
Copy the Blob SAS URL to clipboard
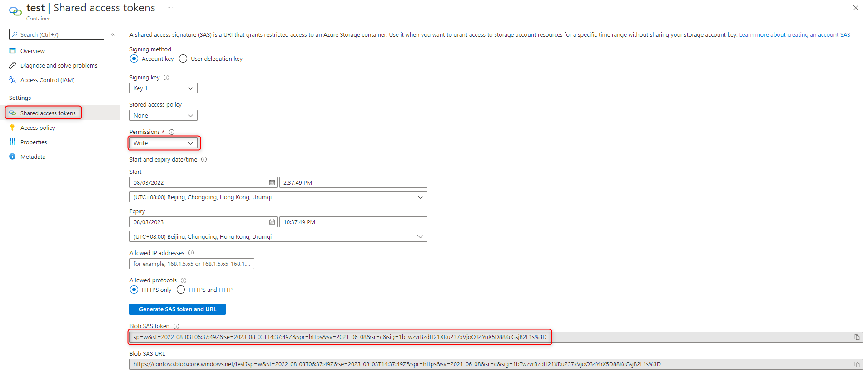click(x=857, y=364)
